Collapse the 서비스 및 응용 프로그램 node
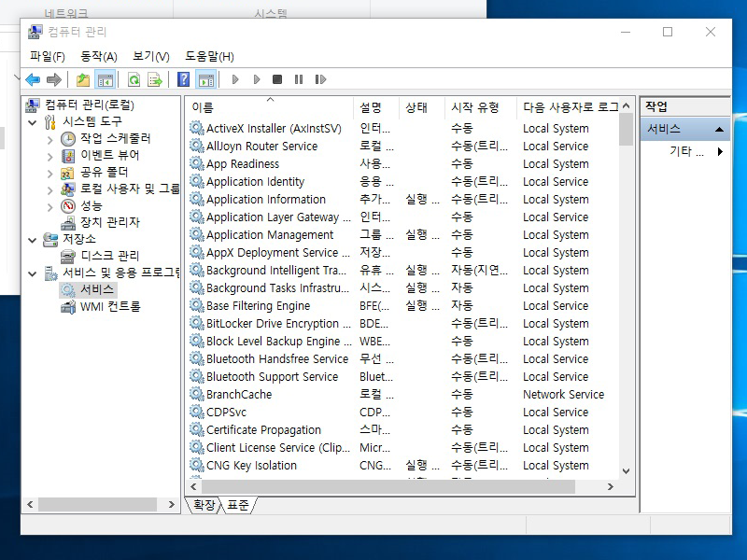 pos(33,273)
